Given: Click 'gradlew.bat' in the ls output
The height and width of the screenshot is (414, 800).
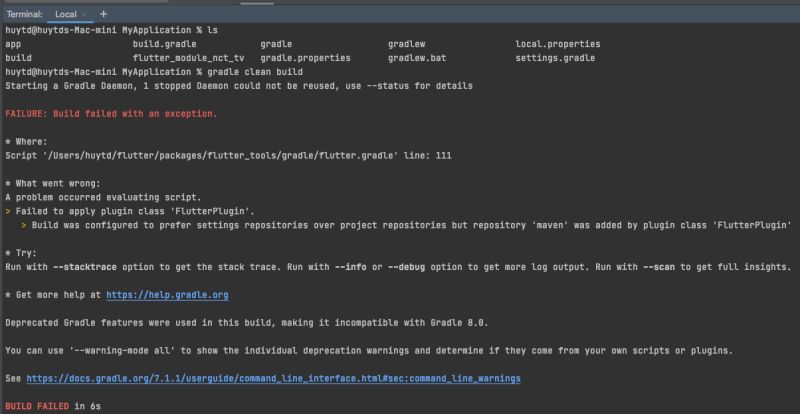Looking at the screenshot, I should [x=417, y=58].
